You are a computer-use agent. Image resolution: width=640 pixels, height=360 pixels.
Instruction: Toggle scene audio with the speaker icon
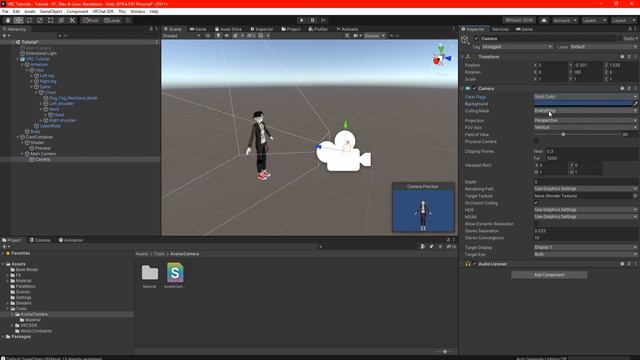(227, 36)
